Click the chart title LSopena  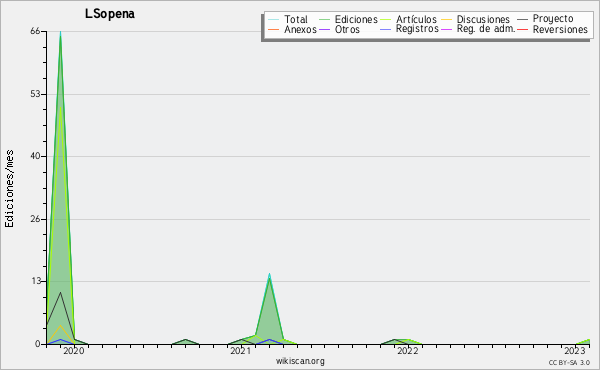coord(110,14)
